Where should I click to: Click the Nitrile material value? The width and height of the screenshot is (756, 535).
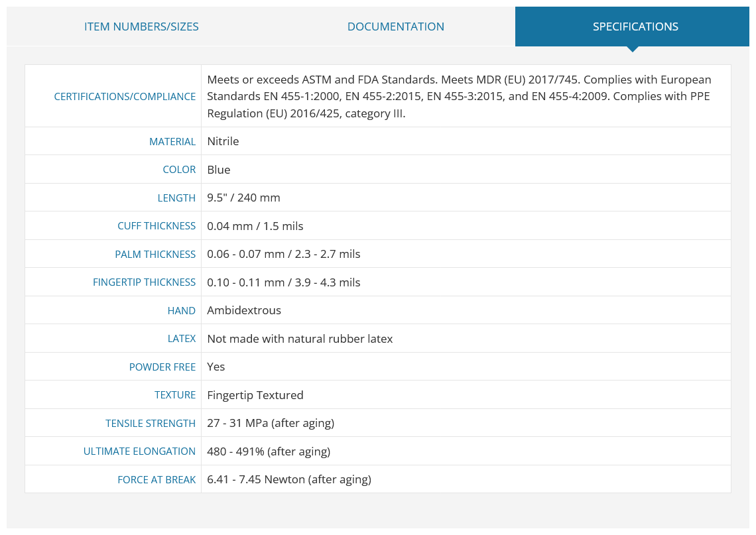click(223, 141)
